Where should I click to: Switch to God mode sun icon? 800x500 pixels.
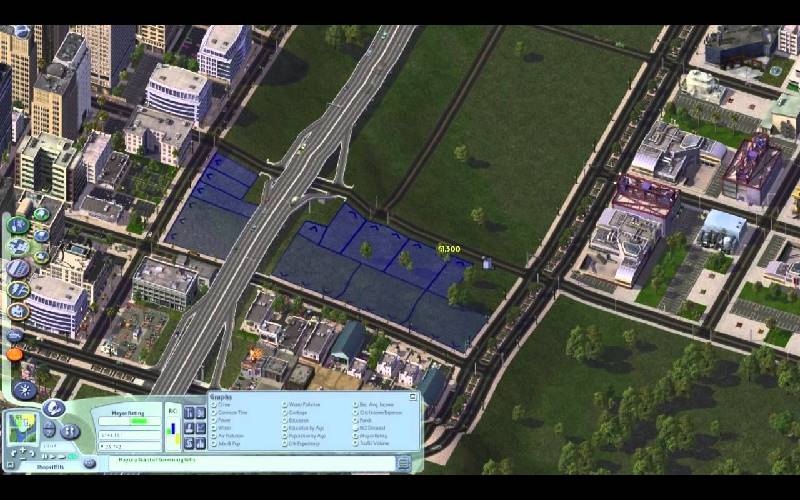(23, 390)
